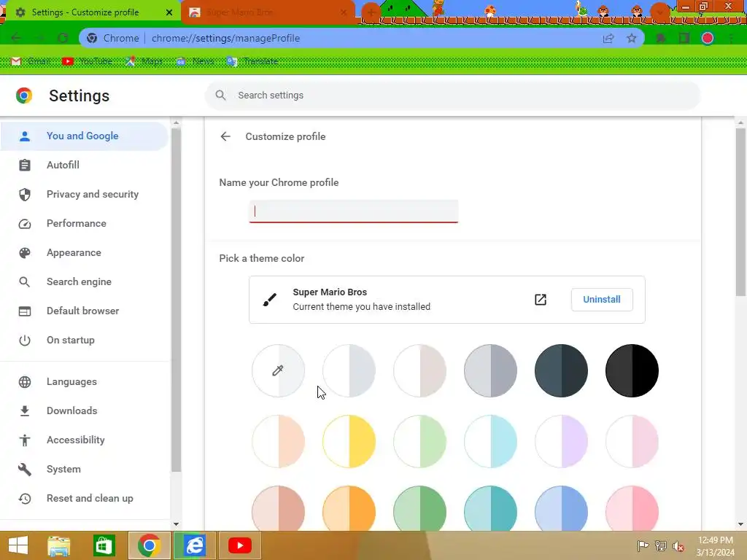Screen dimensions: 747x560
Task: Open Maps bookmark
Action: [144, 61]
